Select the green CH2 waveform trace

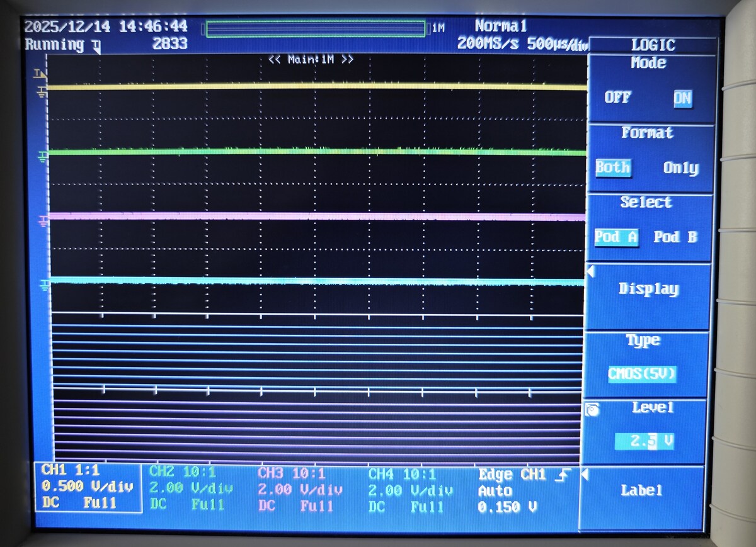[317, 151]
